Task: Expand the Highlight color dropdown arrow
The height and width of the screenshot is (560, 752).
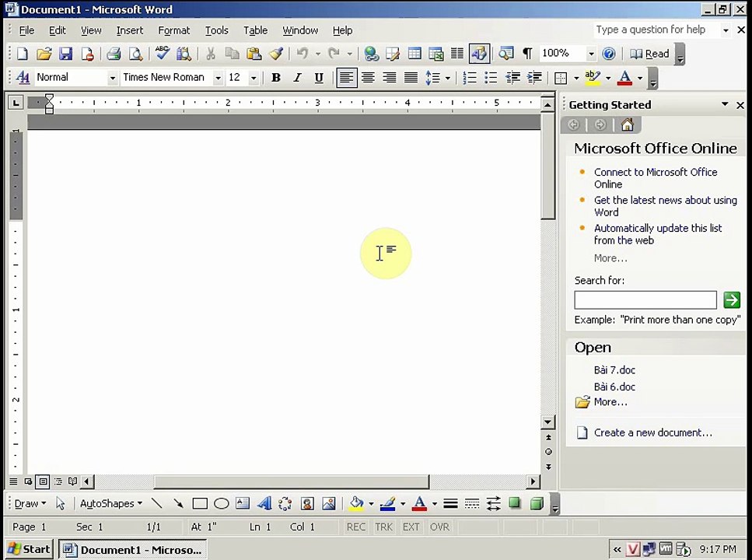Action: tap(608, 78)
